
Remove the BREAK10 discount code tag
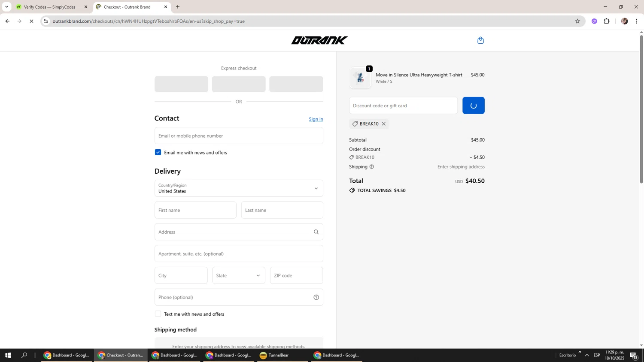(384, 124)
